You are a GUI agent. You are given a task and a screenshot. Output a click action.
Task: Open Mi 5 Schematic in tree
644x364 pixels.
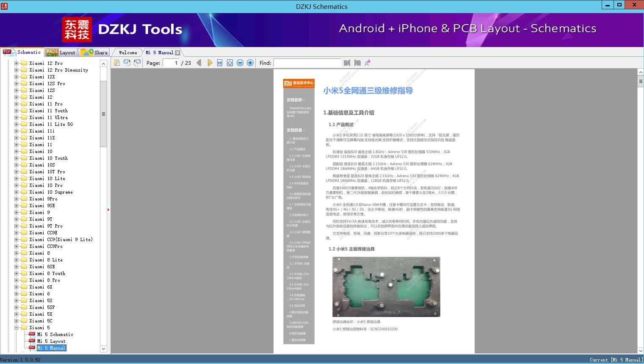(x=55, y=334)
